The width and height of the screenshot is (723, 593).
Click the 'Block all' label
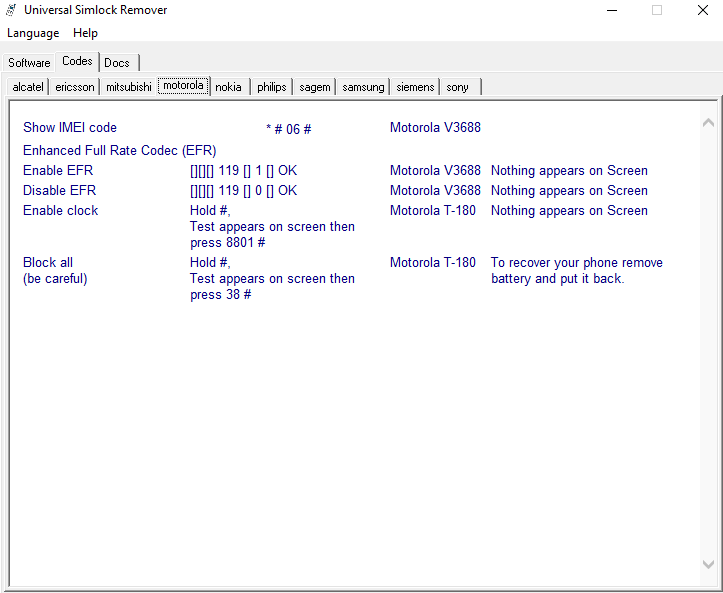click(48, 263)
